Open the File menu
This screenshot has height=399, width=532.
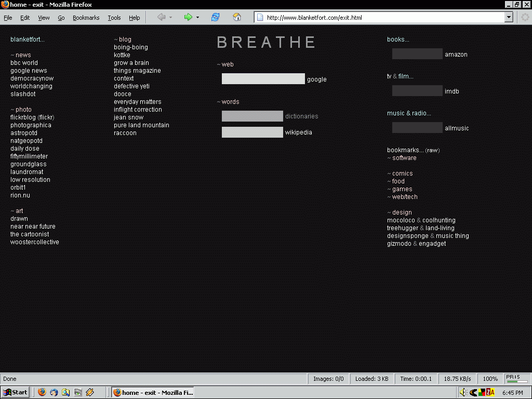(8, 18)
